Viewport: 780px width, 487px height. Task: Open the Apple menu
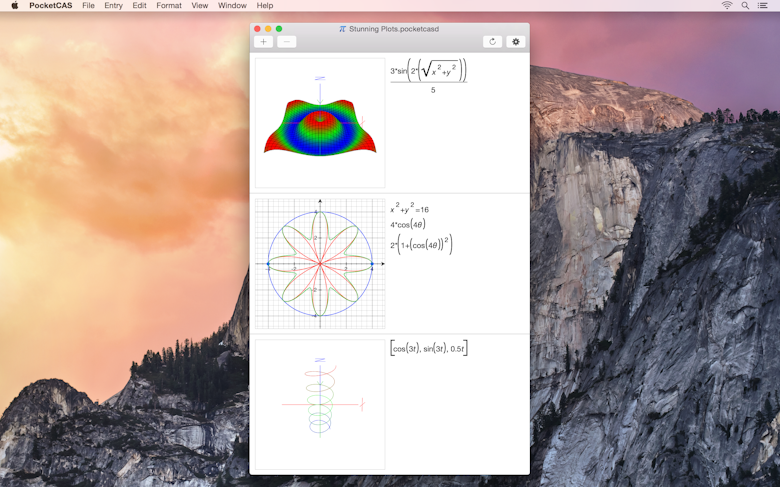[15, 5]
